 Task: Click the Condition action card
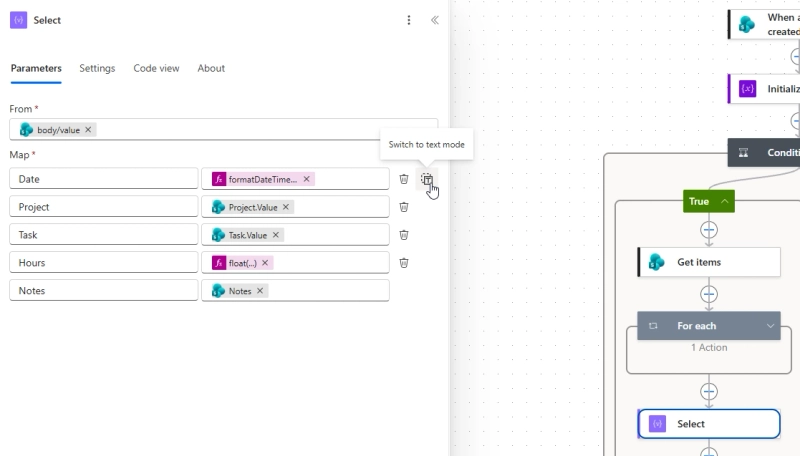[764, 153]
